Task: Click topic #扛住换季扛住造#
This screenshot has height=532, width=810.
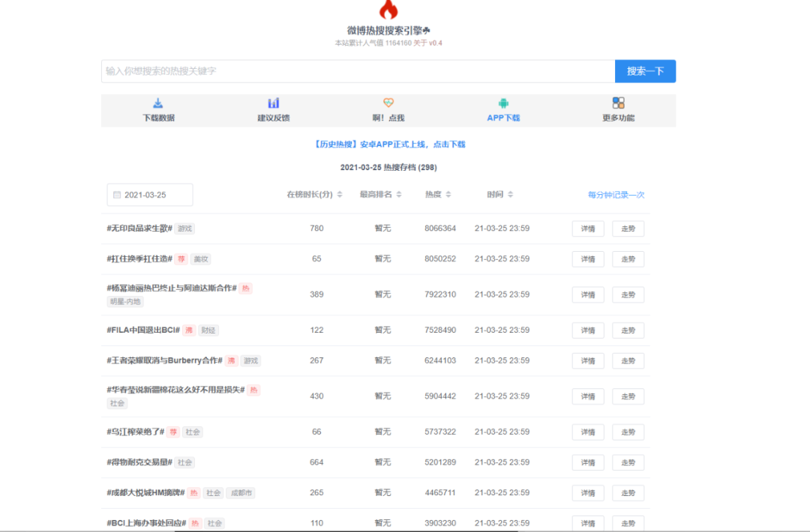Action: 139,259
